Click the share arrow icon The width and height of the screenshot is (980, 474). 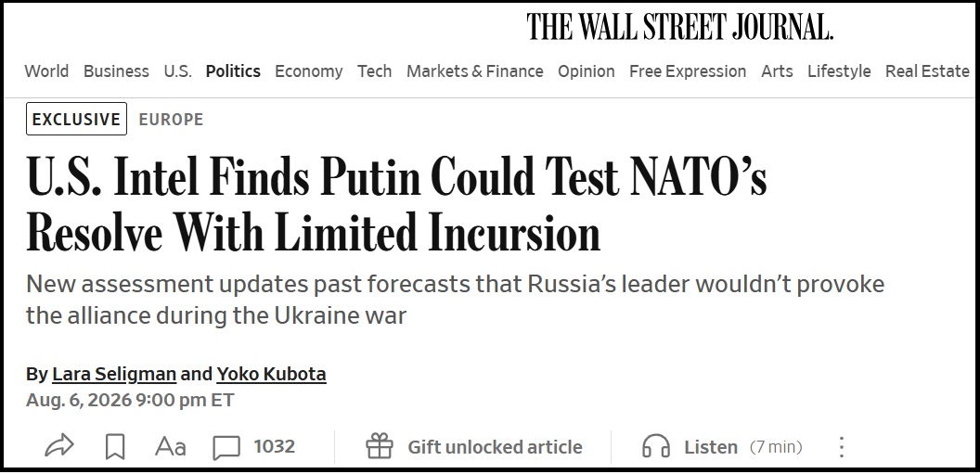pyautogui.click(x=59, y=446)
